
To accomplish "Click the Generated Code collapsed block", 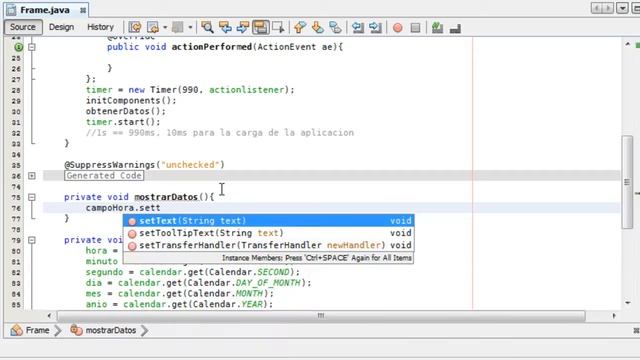I will point(104,176).
